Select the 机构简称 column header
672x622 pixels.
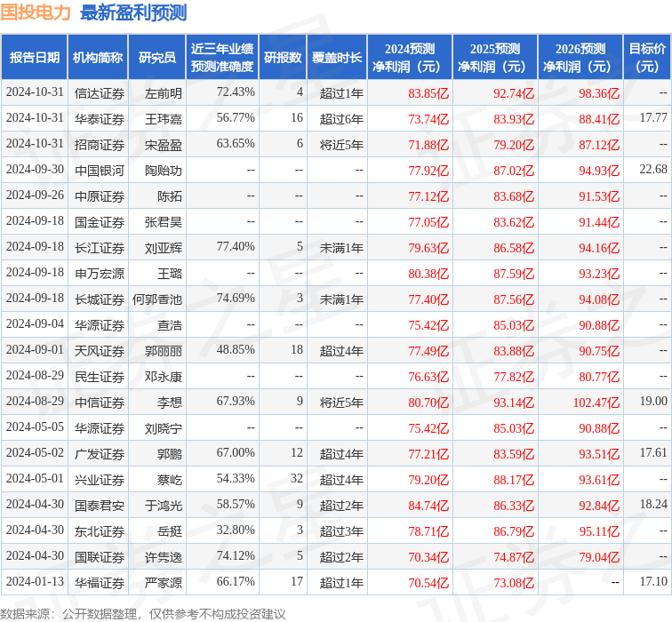[98, 58]
